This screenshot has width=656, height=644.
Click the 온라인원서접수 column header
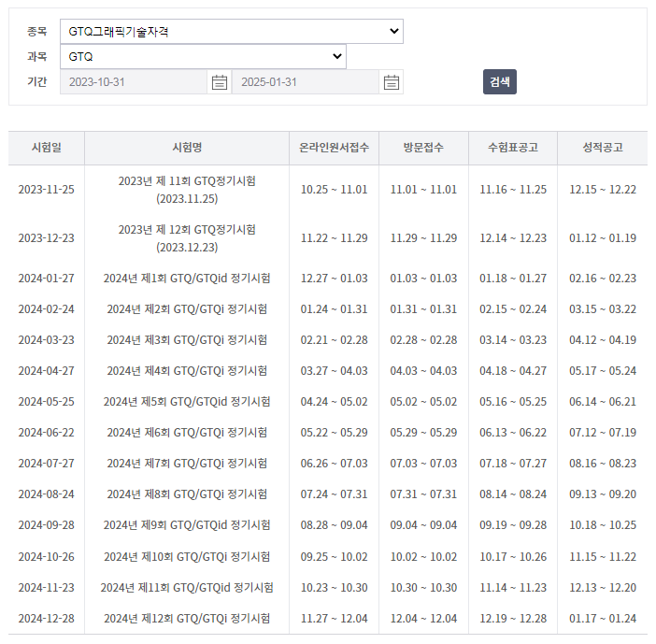(x=334, y=148)
